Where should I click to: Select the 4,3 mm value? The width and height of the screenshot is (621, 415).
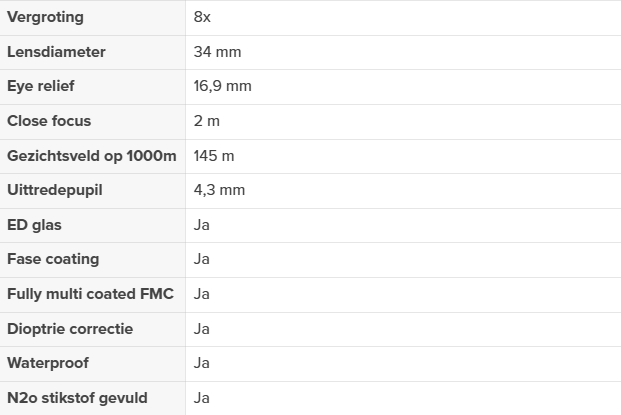point(219,190)
